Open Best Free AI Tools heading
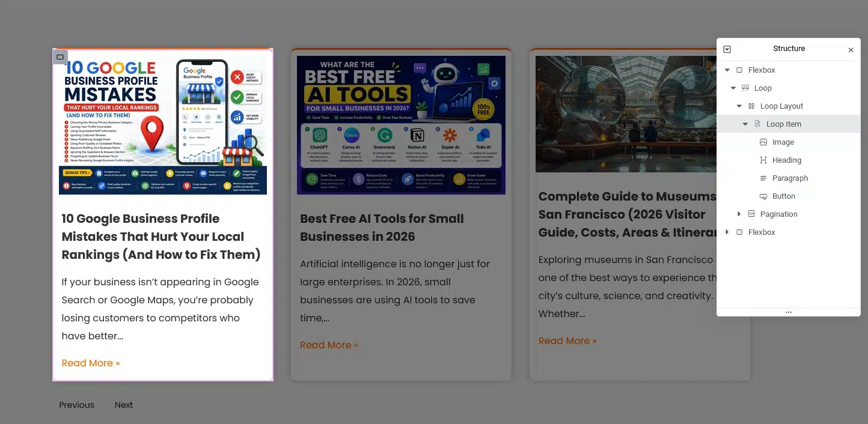Image resolution: width=868 pixels, height=424 pixels. pos(382,228)
